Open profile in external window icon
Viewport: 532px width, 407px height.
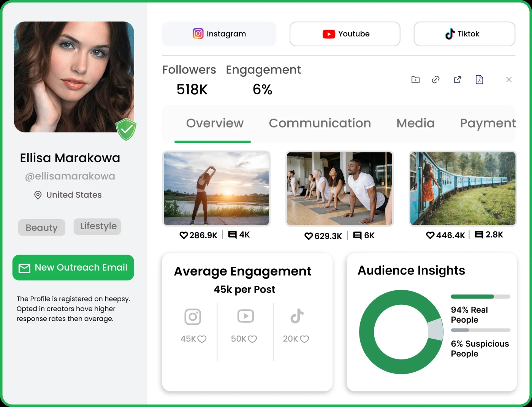457,79
